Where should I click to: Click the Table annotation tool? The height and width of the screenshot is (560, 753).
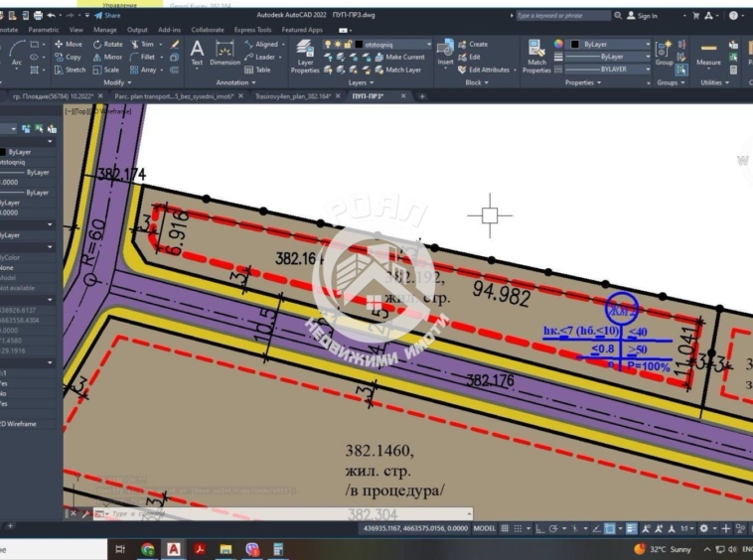click(257, 70)
